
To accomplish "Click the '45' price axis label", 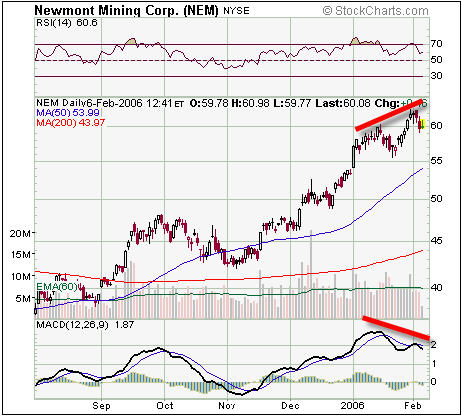I will point(436,241).
